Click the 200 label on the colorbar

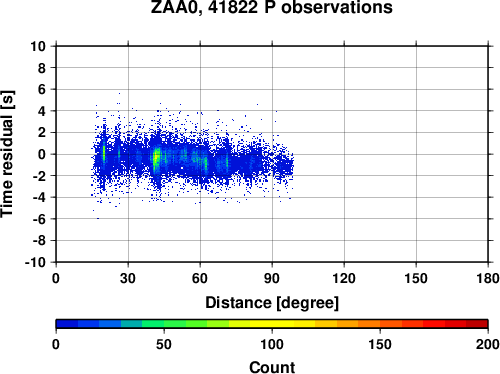tap(488, 344)
